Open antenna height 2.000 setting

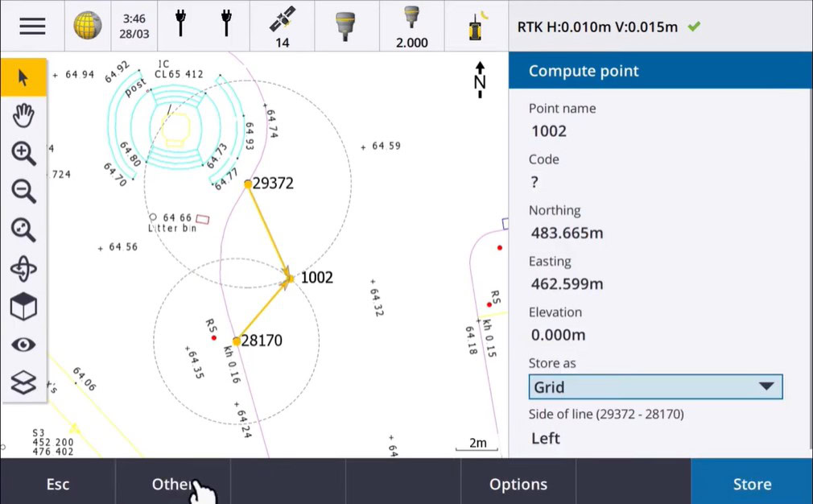tap(411, 27)
